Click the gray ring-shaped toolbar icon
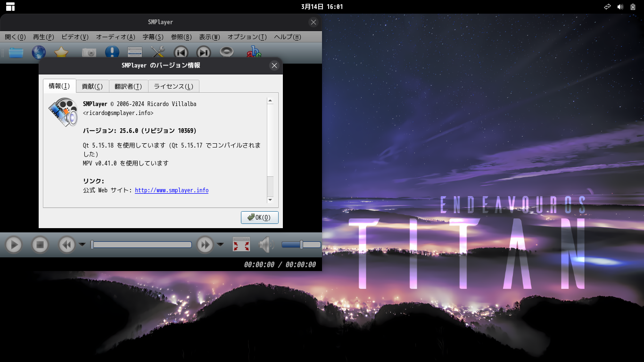Image resolution: width=644 pixels, height=362 pixels. tap(227, 52)
